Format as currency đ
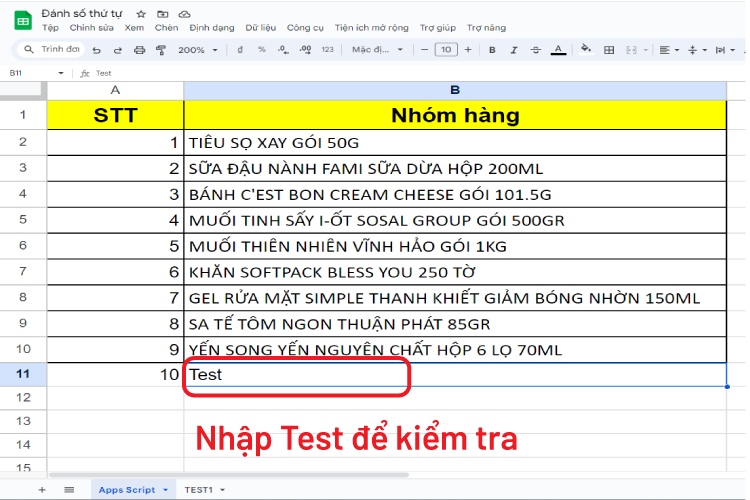This screenshot has height=500, width=750. 240,49
